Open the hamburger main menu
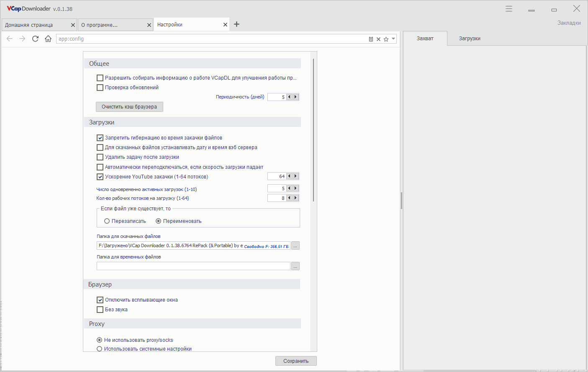 click(x=509, y=9)
